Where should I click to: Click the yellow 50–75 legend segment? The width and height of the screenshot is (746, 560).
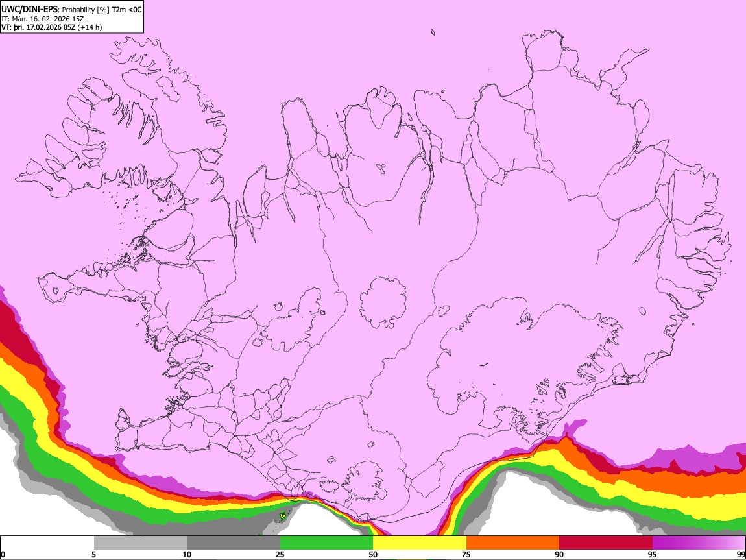pos(420,543)
